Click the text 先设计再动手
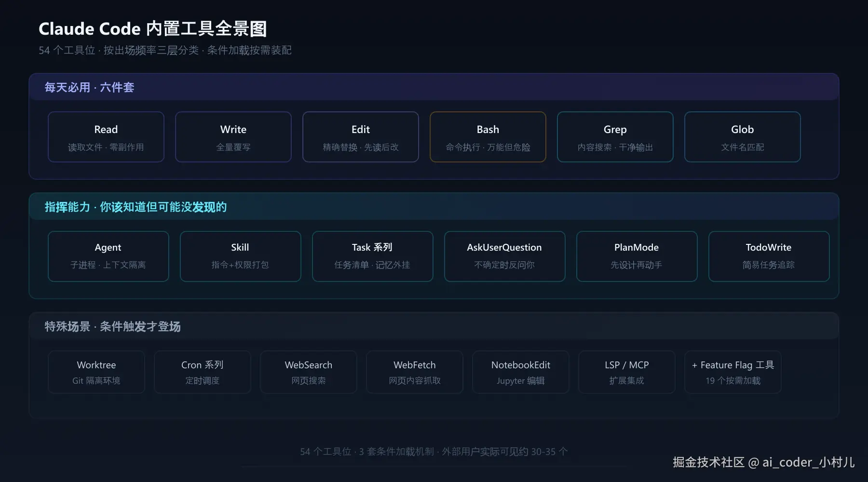868x482 pixels. pos(637,265)
